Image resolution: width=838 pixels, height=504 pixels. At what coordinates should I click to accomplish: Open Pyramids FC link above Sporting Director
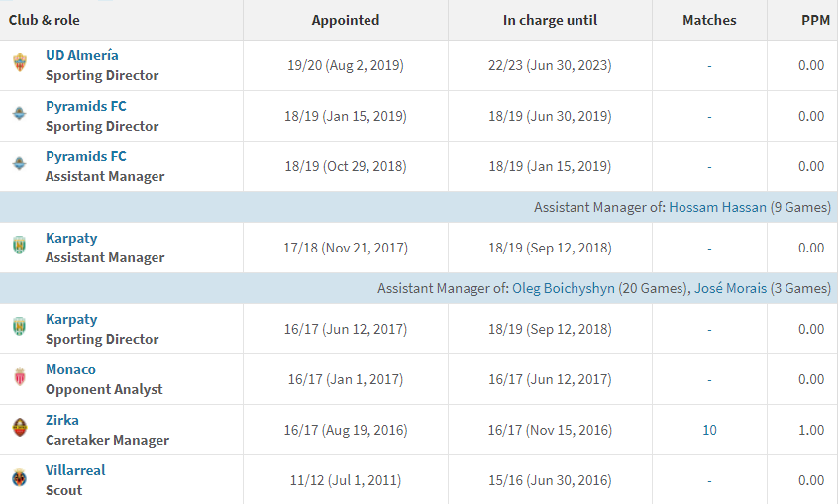pos(86,106)
